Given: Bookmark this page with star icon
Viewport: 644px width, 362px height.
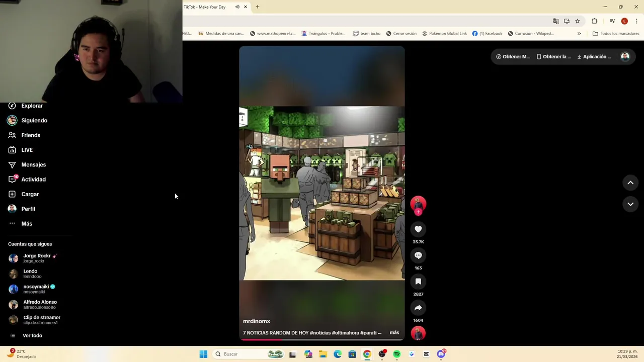Looking at the screenshot, I should tap(578, 21).
